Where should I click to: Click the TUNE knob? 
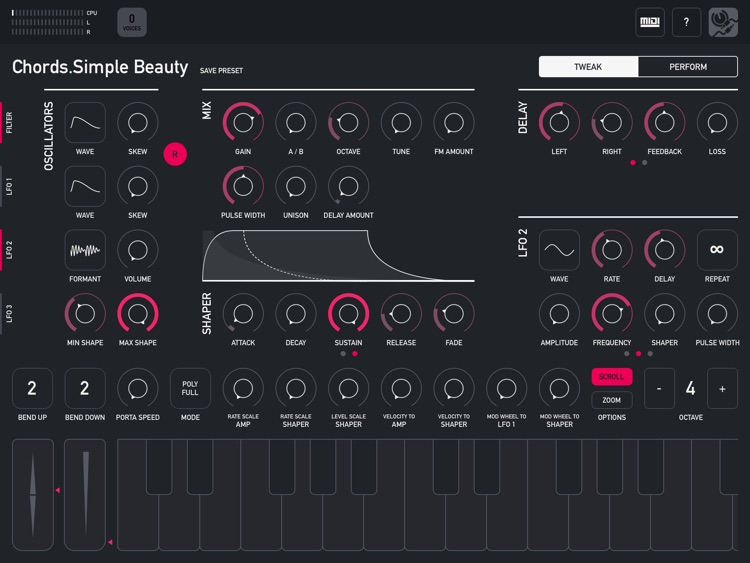[401, 122]
